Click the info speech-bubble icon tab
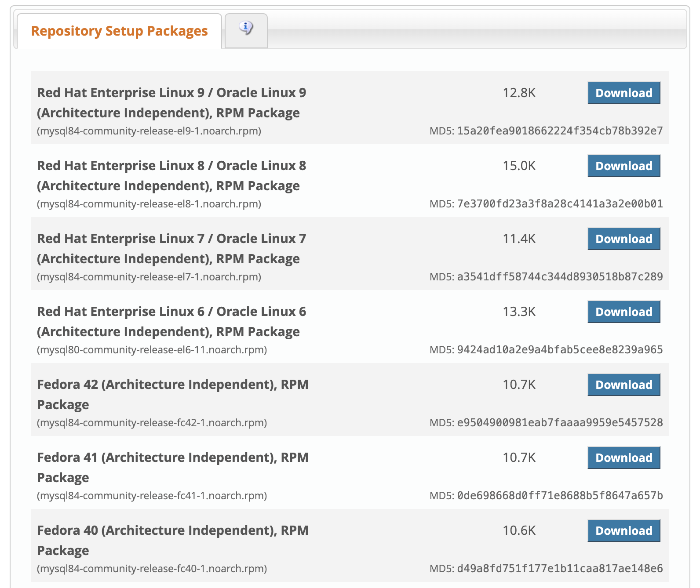 (x=246, y=30)
